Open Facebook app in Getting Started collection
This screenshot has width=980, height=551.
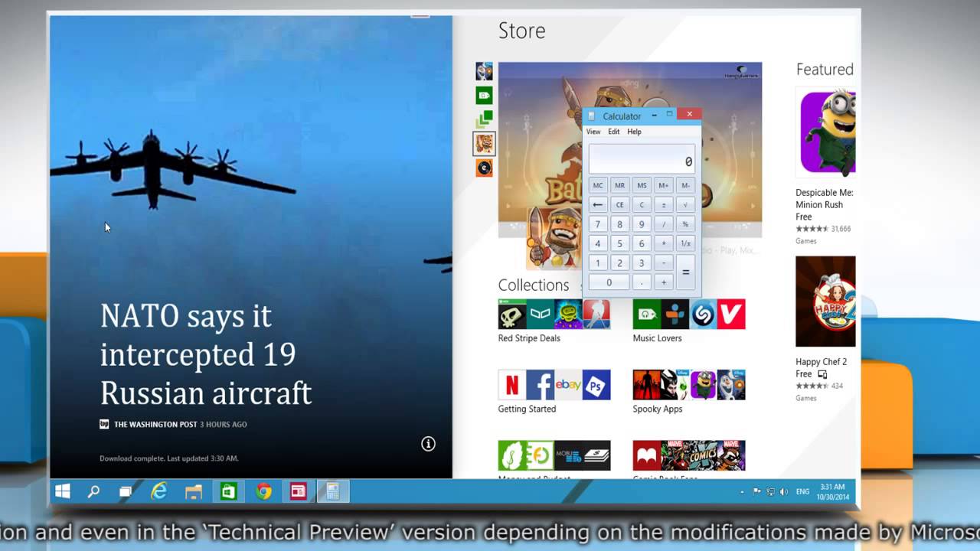coord(540,385)
